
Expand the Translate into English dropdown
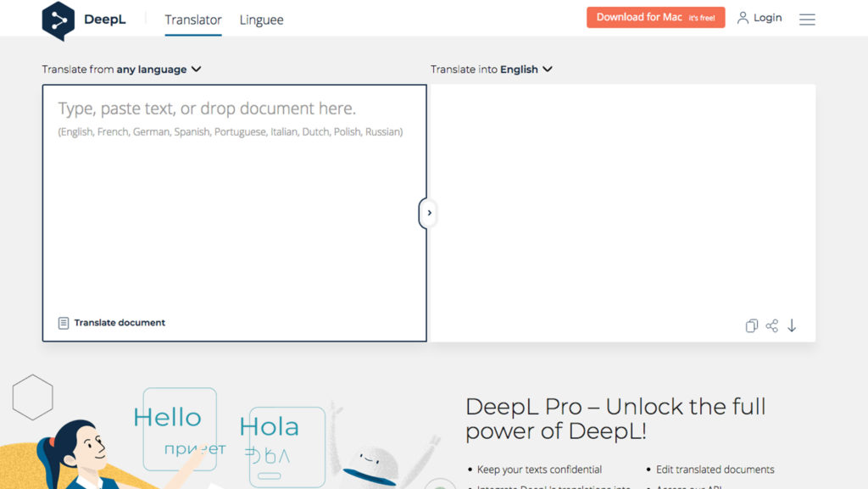pos(492,69)
